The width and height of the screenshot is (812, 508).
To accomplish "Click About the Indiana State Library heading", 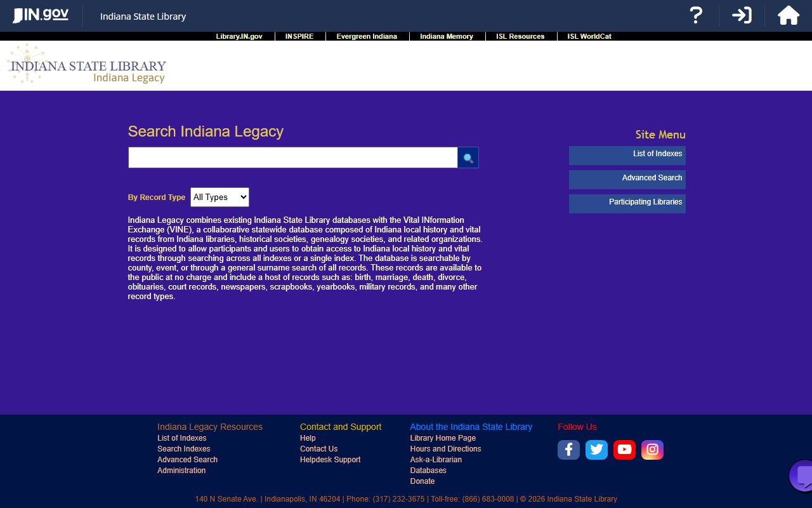I will (x=471, y=427).
